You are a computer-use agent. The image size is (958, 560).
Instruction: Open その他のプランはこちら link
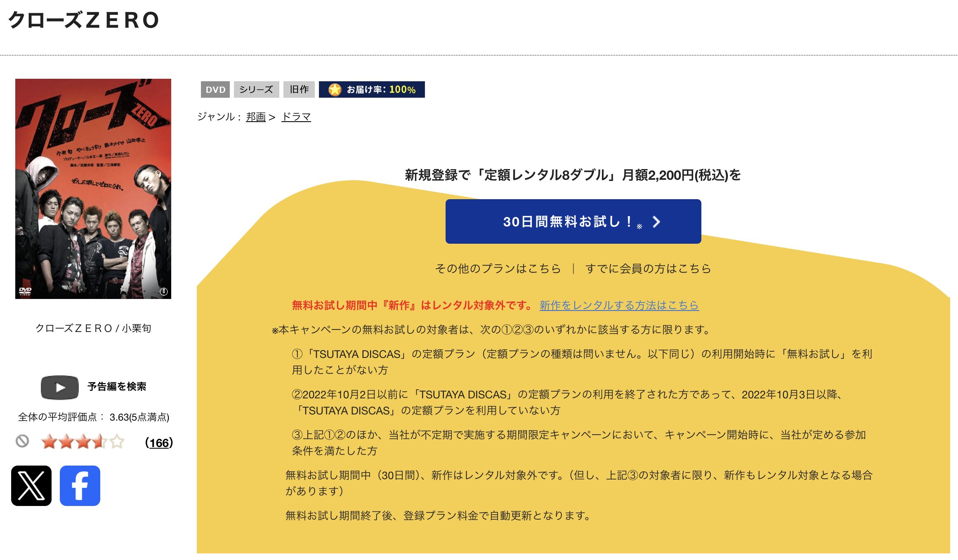tap(498, 268)
